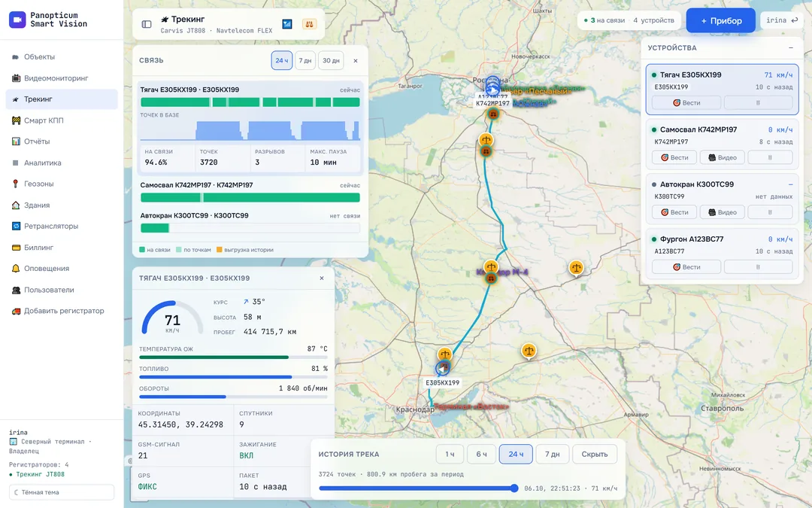Click the blue signal chart icon in header
The height and width of the screenshot is (508, 812).
point(287,24)
